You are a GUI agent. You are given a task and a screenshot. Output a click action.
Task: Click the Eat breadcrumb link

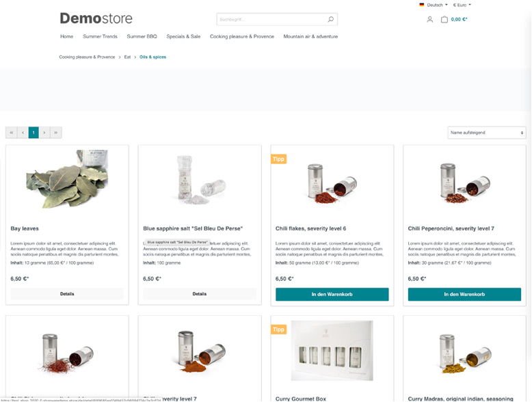click(127, 57)
